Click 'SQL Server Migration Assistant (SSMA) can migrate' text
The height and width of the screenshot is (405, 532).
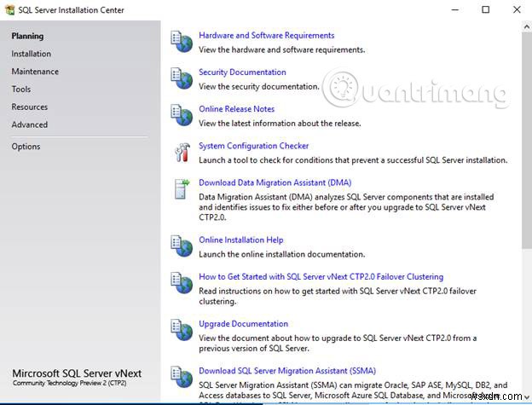point(353,390)
